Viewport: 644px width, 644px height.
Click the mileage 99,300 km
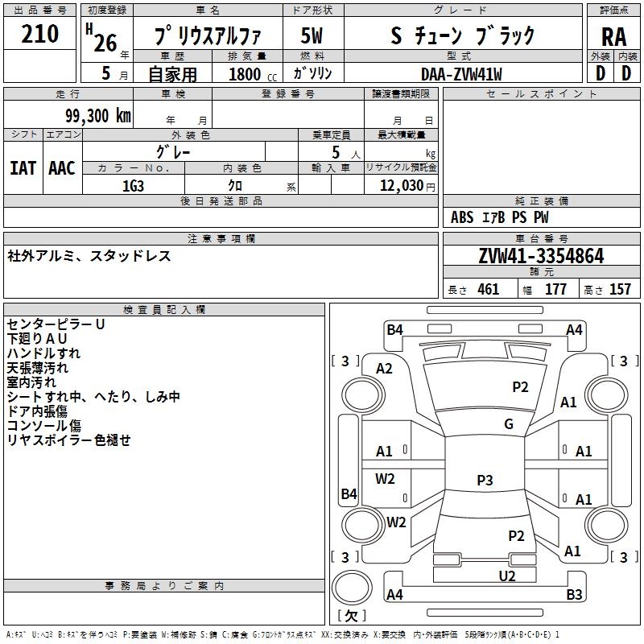[x=98, y=116]
